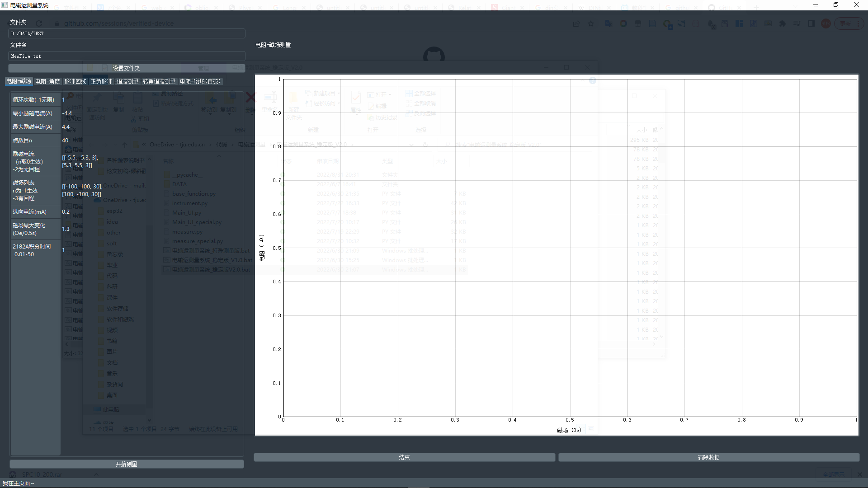Select the 粘贴 (Paste) icon
The height and width of the screenshot is (488, 868).
(138, 98)
